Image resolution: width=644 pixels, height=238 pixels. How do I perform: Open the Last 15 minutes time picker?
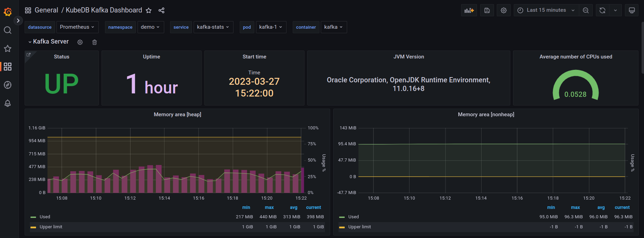[546, 10]
